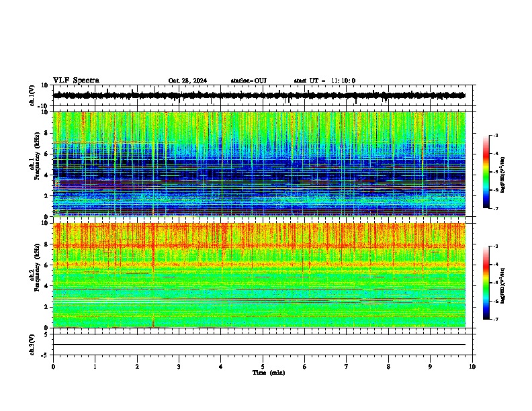Select the "start UT = 11:10:0" text
The image size is (532, 411).
324,81
